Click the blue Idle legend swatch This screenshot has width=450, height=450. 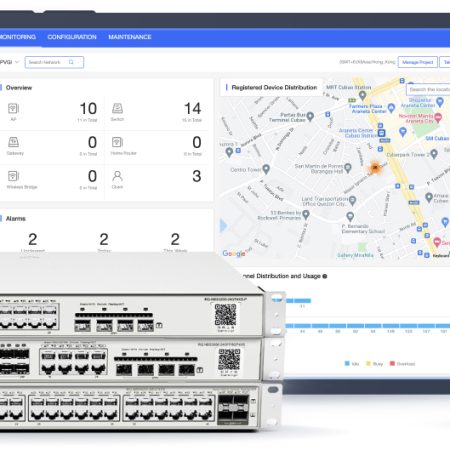tap(347, 363)
